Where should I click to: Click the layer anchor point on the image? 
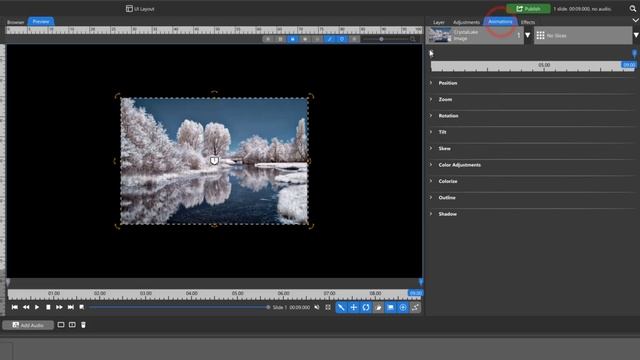[x=214, y=161]
